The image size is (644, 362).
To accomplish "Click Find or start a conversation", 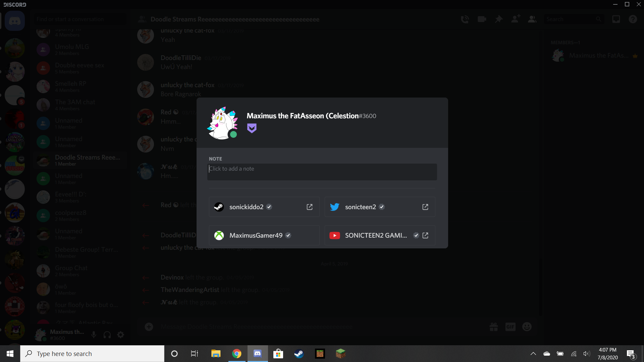I will [80, 19].
